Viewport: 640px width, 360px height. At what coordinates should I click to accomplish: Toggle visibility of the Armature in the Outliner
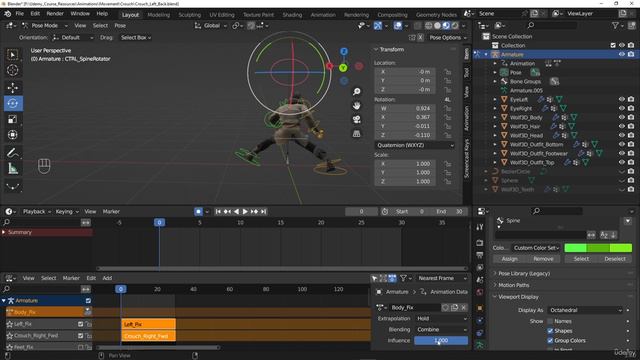(622, 54)
